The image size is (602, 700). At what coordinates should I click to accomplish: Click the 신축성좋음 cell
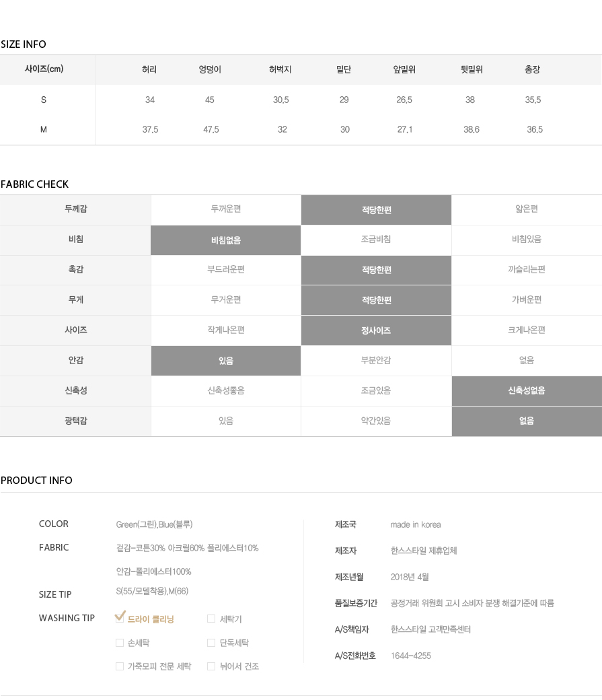pos(226,390)
